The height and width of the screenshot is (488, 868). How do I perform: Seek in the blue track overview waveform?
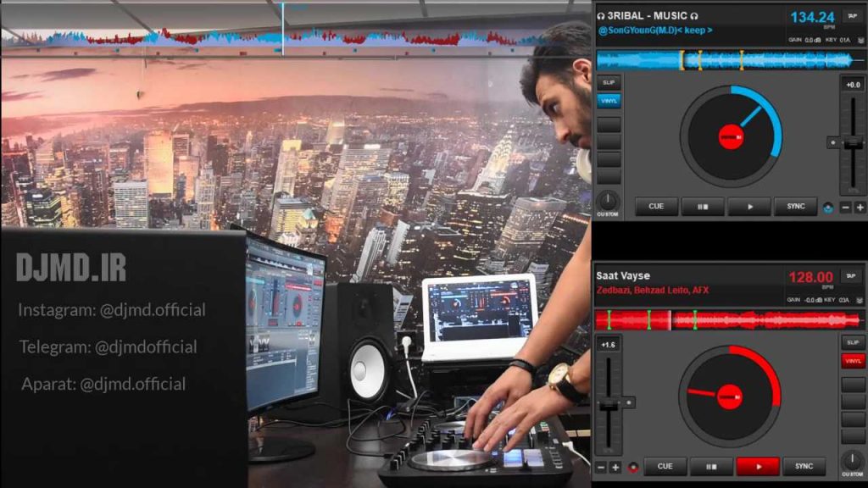click(730, 60)
